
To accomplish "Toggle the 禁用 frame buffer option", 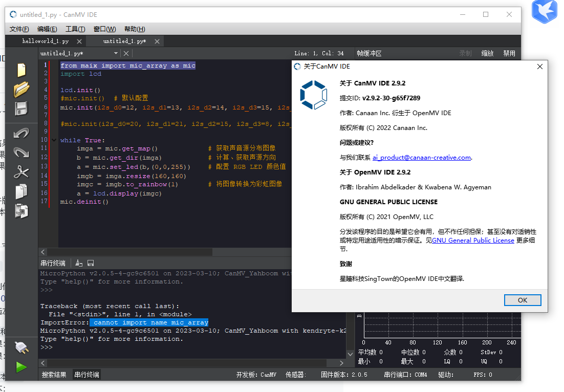I will click(509, 53).
